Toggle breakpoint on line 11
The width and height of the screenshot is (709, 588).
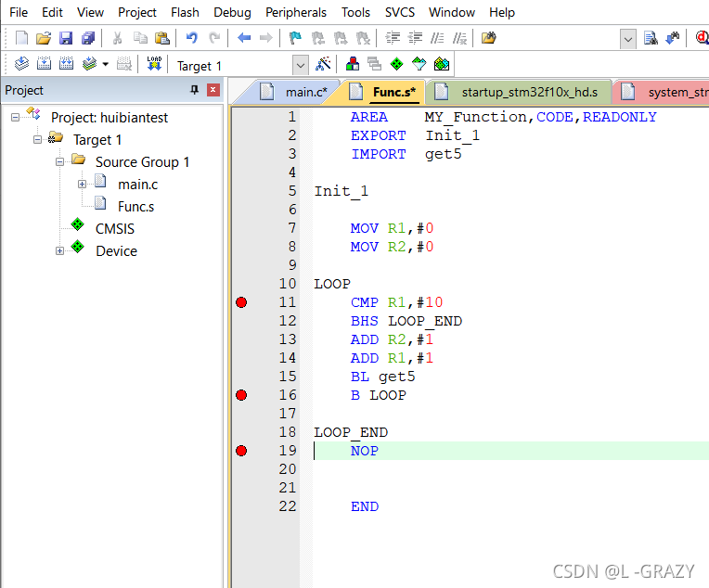tap(241, 302)
